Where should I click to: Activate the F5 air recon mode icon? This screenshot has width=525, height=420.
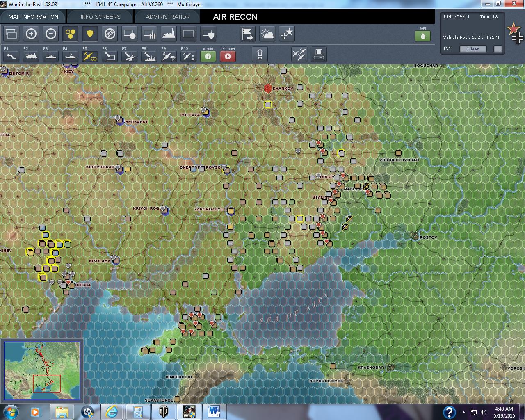89,56
